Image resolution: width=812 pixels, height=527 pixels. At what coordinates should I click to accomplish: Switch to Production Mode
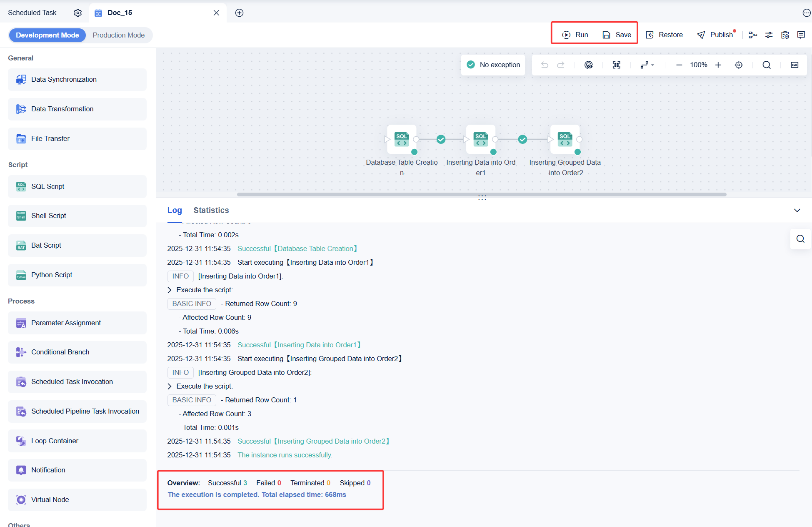click(x=119, y=35)
